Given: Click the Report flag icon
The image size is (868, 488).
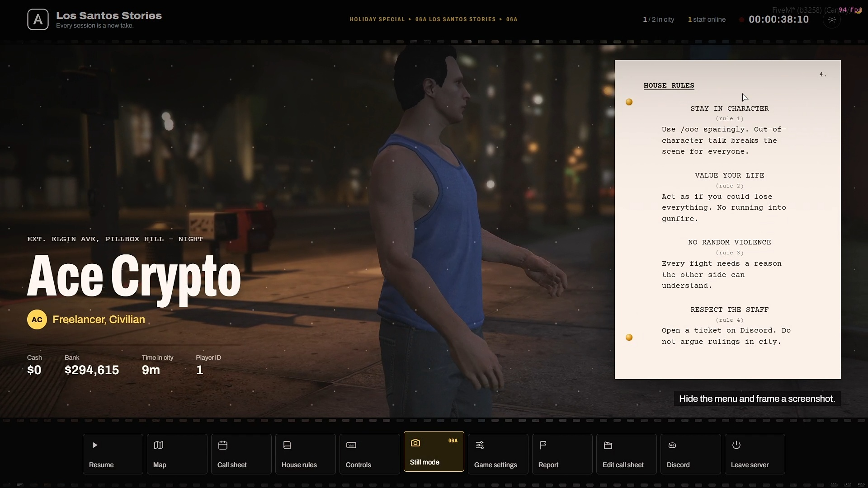Looking at the screenshot, I should [x=543, y=445].
